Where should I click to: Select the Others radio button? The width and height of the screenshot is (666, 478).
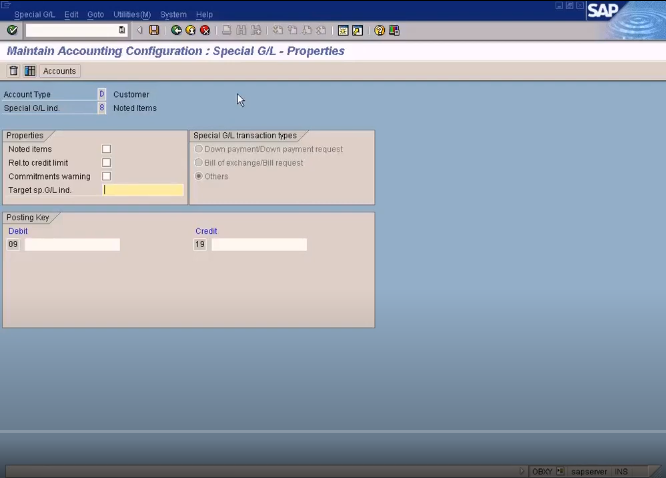coord(198,176)
